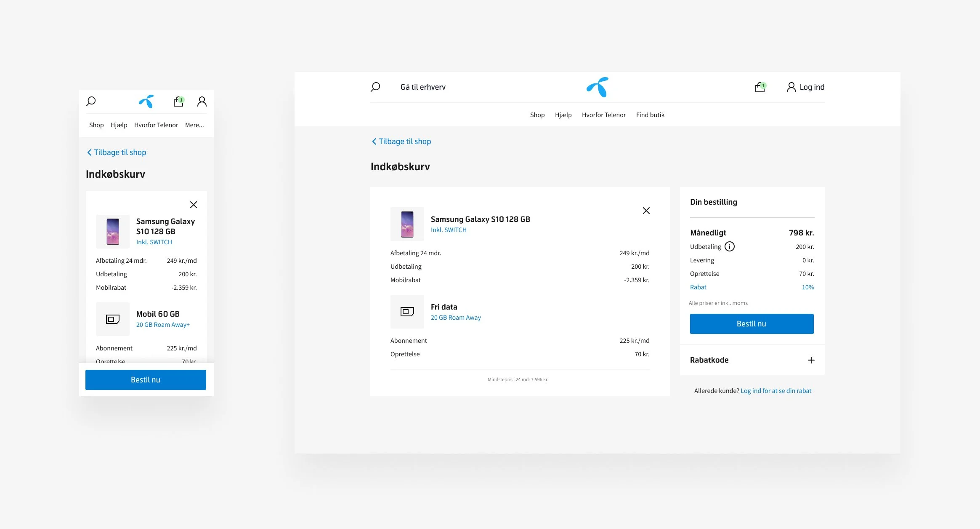This screenshot has width=980, height=529.
Task: Click the Samsung Galaxy S10 thumbnail in desktop cart
Action: (x=407, y=224)
